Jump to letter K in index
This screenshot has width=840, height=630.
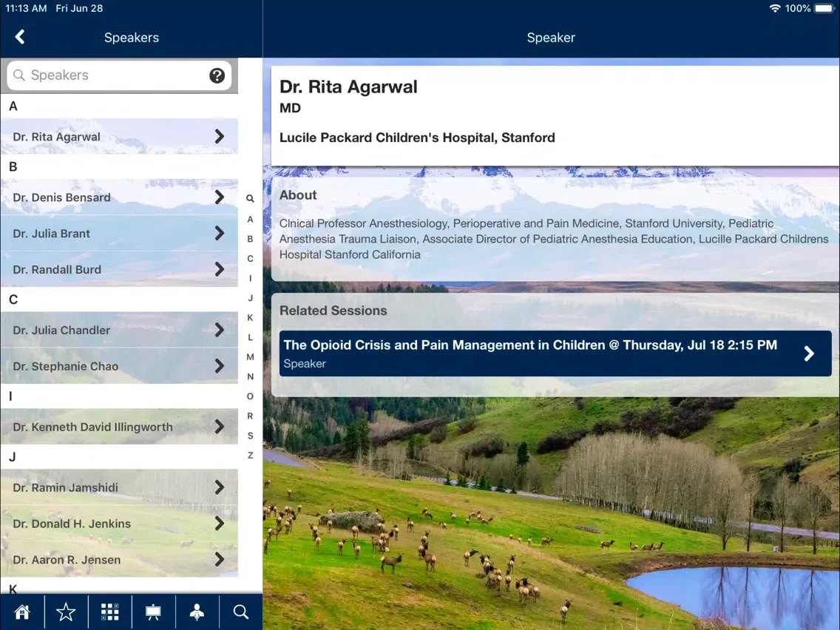250,318
